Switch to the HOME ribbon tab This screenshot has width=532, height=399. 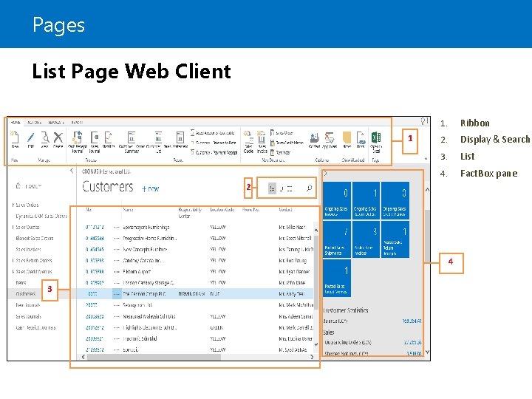(16, 123)
